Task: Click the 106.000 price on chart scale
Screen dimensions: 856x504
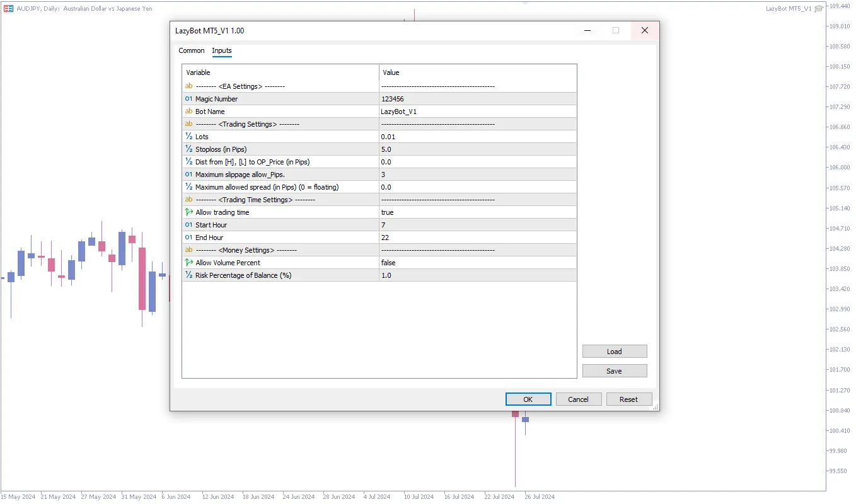Action: [x=841, y=168]
